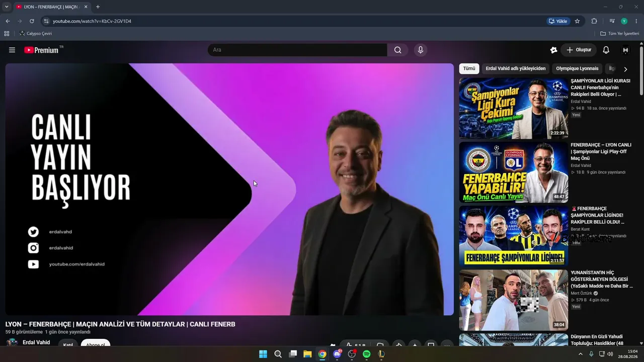This screenshot has width=644, height=362.
Task: Click the search magnifier button
Action: [398, 50]
